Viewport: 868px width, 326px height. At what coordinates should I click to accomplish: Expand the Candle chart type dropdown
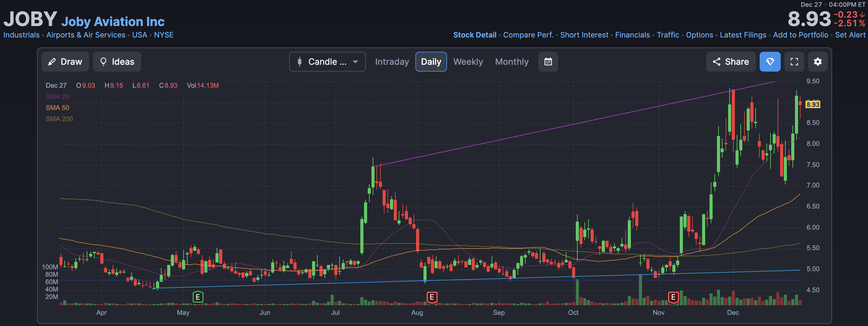pos(327,62)
